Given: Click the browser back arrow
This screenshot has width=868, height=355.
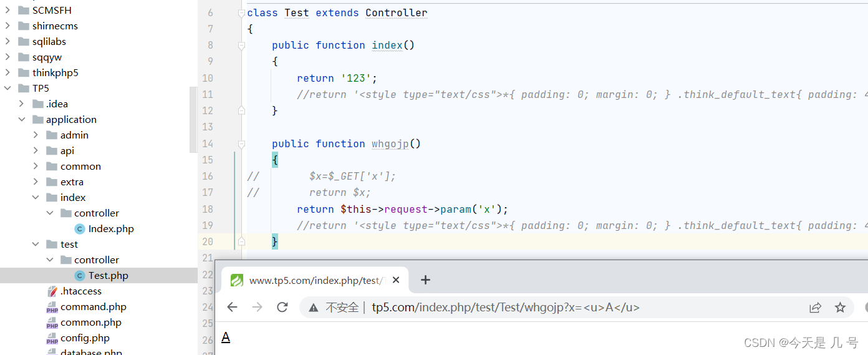Looking at the screenshot, I should coord(233,307).
